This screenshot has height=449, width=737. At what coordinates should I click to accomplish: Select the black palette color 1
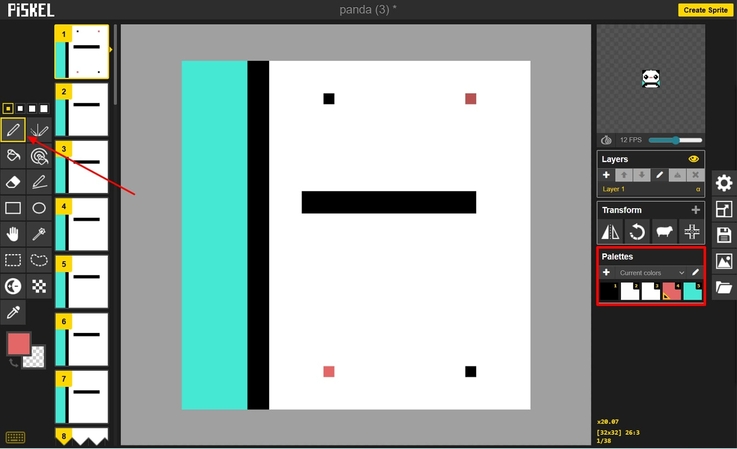609,291
